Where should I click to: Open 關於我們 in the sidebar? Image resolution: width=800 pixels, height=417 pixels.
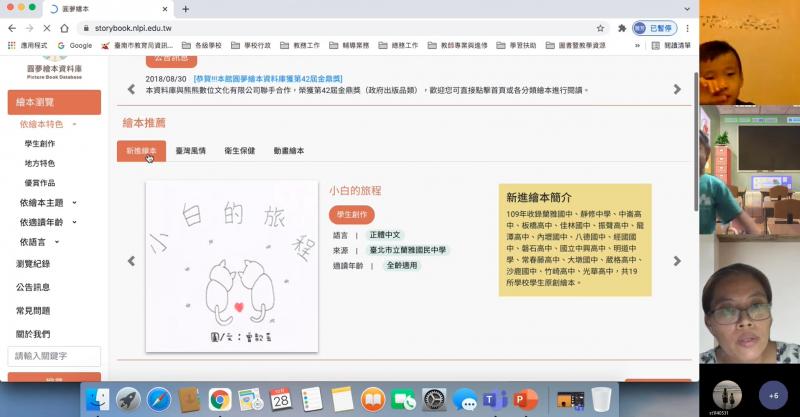(33, 334)
